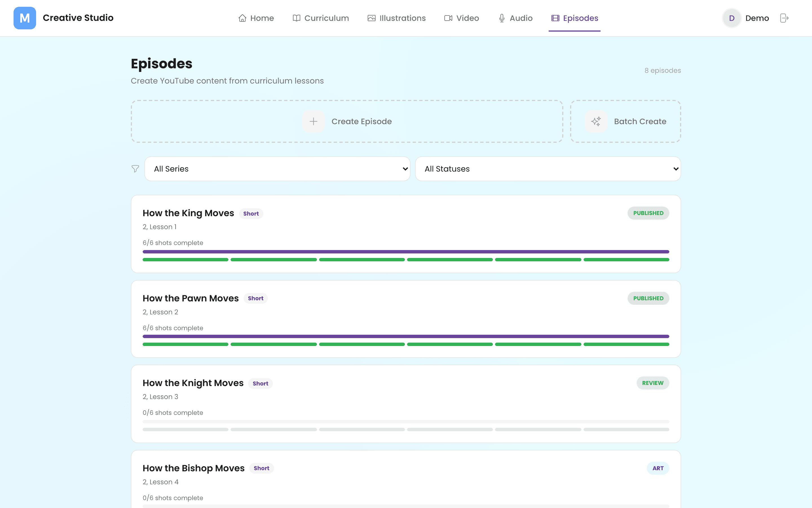Image resolution: width=812 pixels, height=508 pixels.
Task: Click purple progress bar on King Moves card
Action: coord(406,252)
